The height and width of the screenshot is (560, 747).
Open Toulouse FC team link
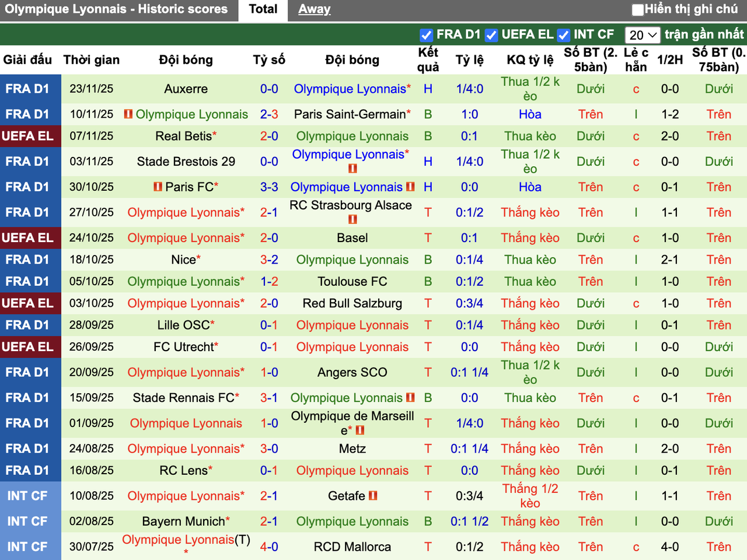coord(352,282)
